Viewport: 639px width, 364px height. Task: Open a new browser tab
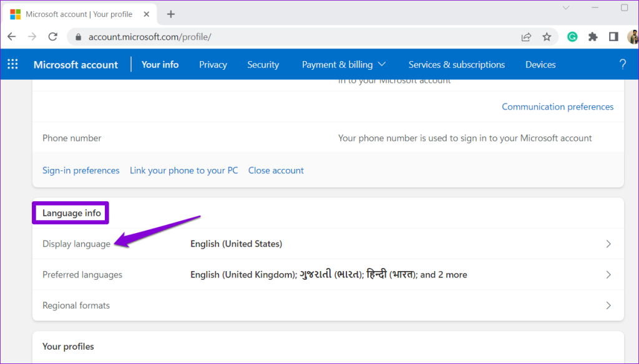[x=171, y=14]
